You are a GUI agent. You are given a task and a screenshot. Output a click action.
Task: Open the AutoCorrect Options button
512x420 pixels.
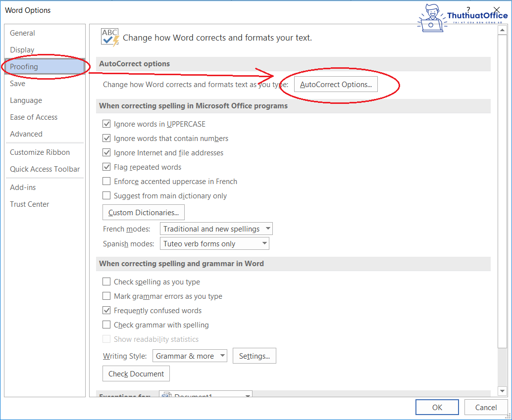[x=336, y=85]
